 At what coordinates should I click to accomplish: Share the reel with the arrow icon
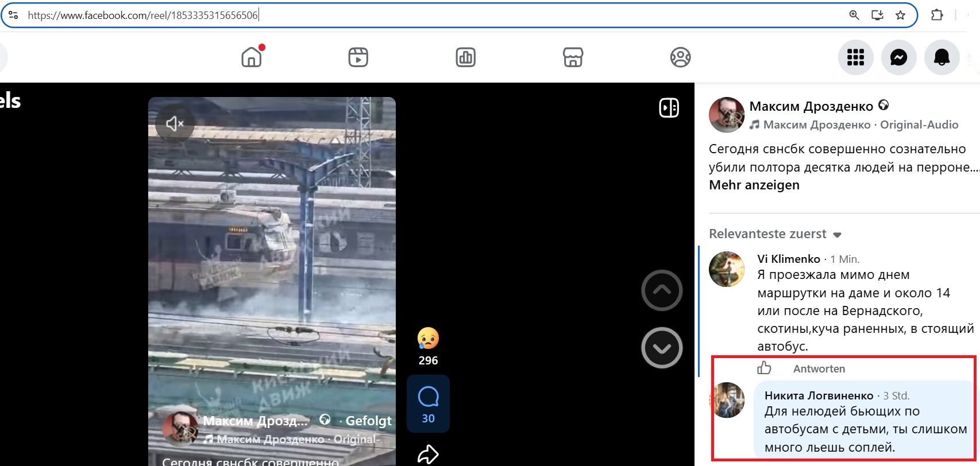(x=428, y=454)
